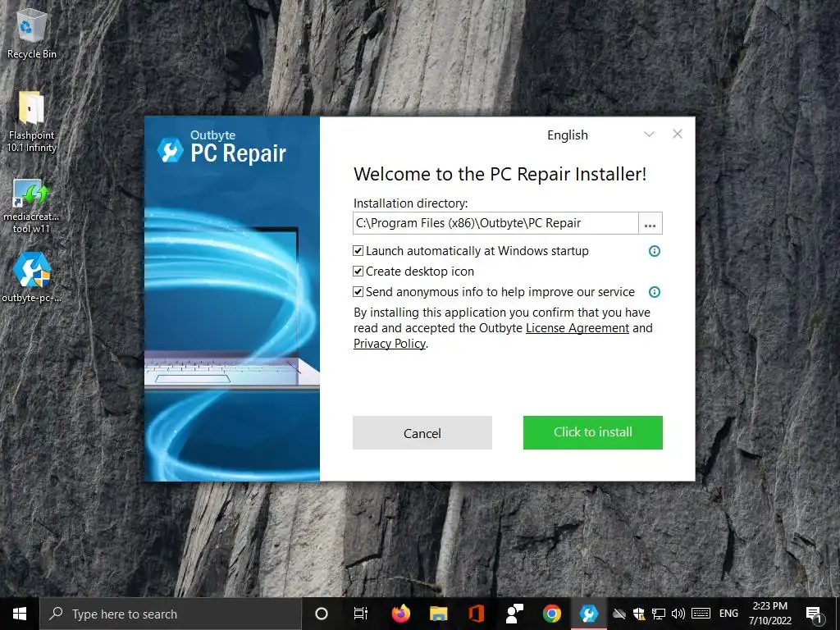
Task: Click the Outbyte PC Repair taskbar icon
Action: click(x=589, y=614)
